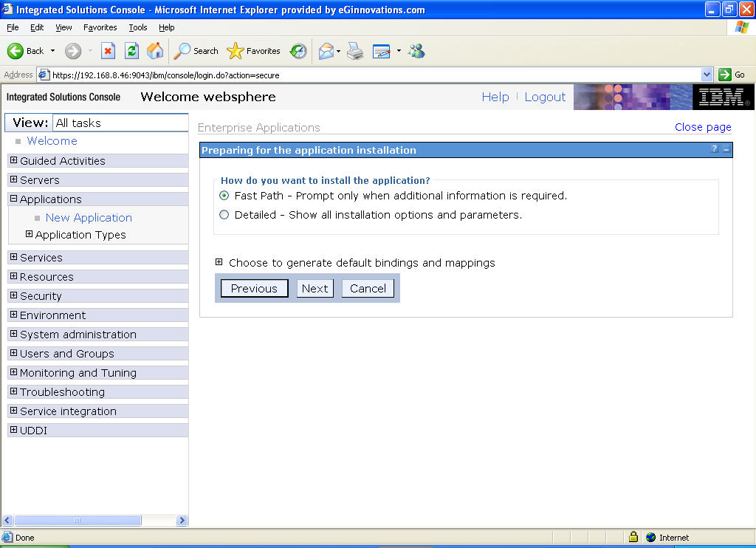This screenshot has width=756, height=548.
Task: Minimize the Preparing for installation panel
Action: click(726, 149)
